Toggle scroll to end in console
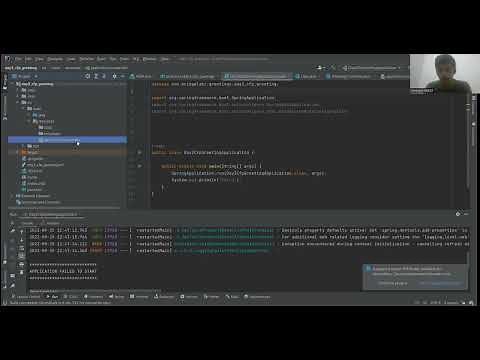 pyautogui.click(x=22, y=256)
